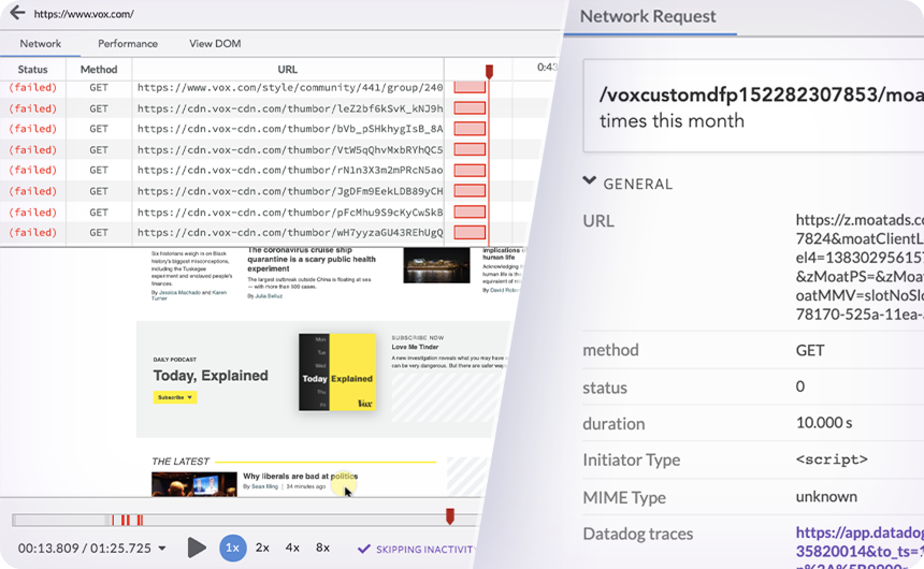Image resolution: width=924 pixels, height=569 pixels.
Task: Click the Initiator Type value <script>
Action: coord(832,459)
